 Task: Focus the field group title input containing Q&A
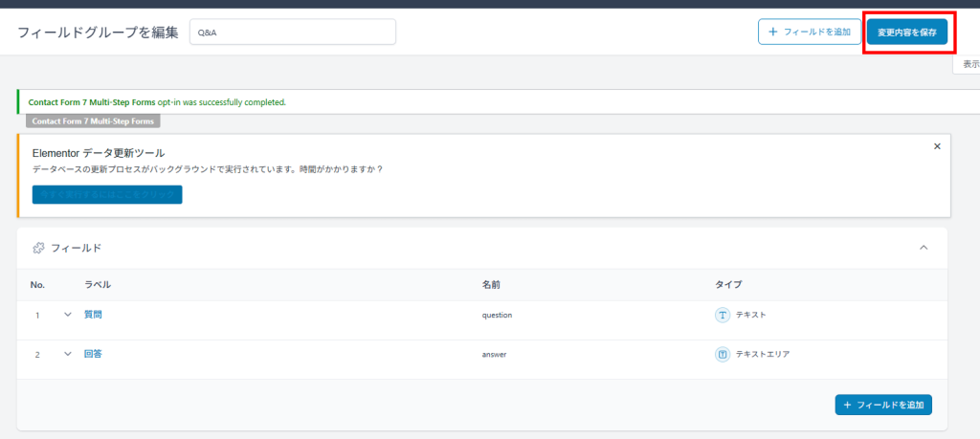coord(292,32)
